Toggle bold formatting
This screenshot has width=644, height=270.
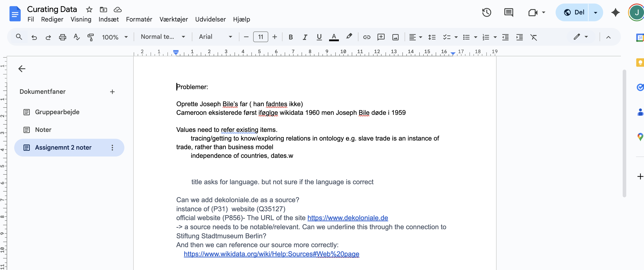click(290, 37)
